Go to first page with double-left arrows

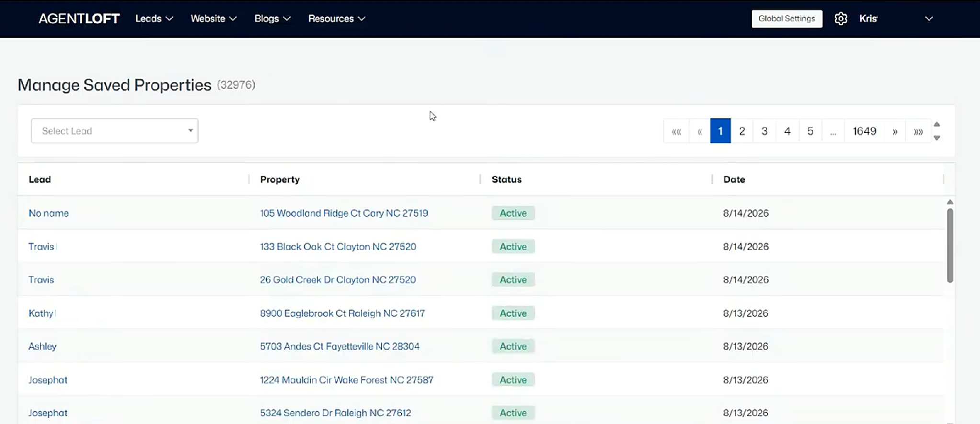tap(676, 131)
